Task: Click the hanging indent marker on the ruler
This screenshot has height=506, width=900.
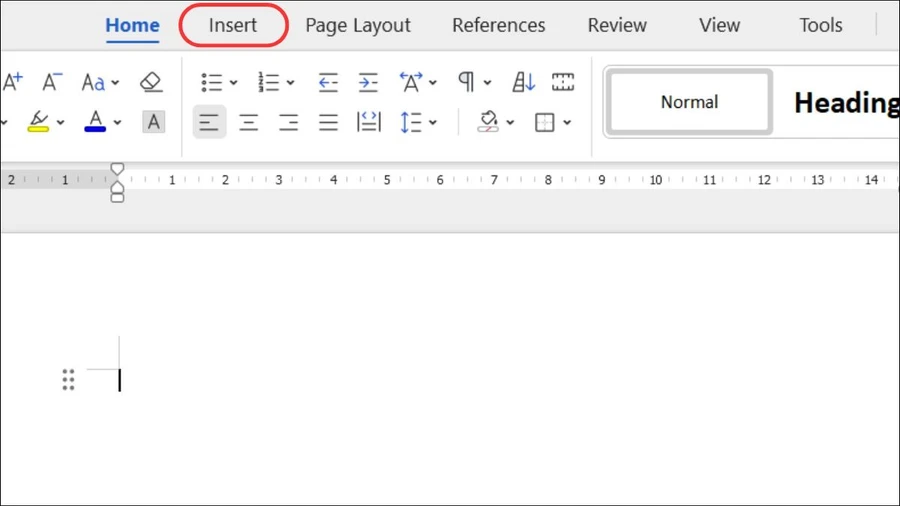Action: click(117, 187)
